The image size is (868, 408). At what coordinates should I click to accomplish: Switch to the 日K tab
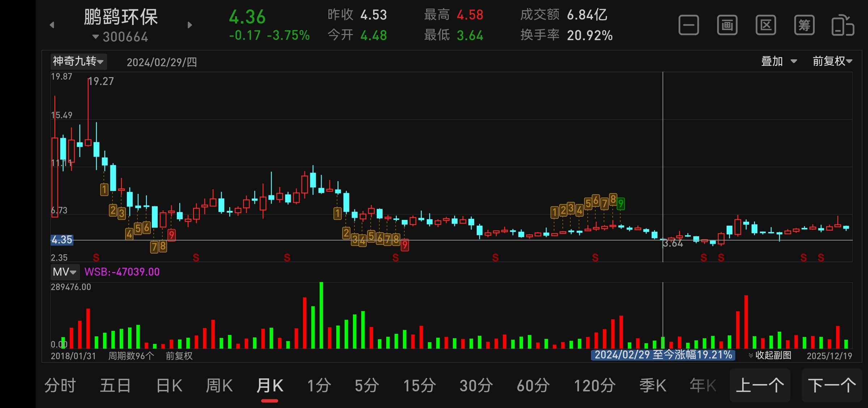169,386
